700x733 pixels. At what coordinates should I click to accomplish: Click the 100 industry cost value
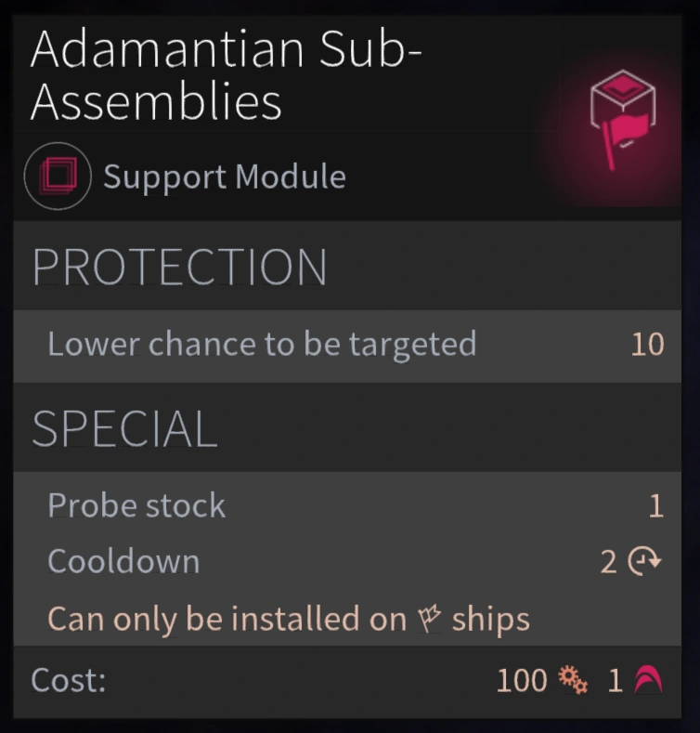coord(522,681)
